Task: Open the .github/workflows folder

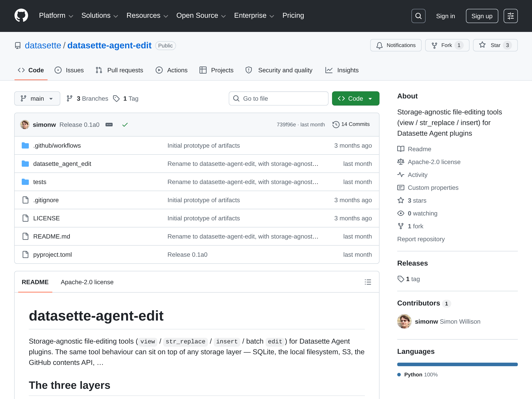Action: click(x=57, y=145)
